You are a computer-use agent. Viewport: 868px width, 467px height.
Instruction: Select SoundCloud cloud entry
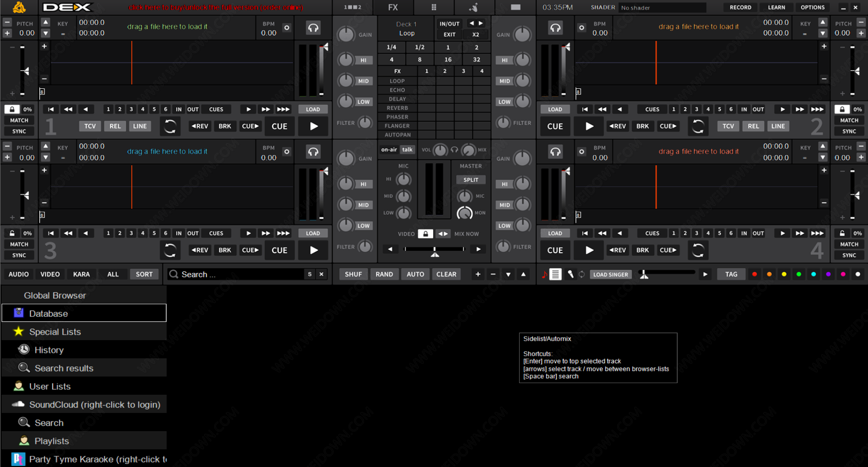(84, 404)
